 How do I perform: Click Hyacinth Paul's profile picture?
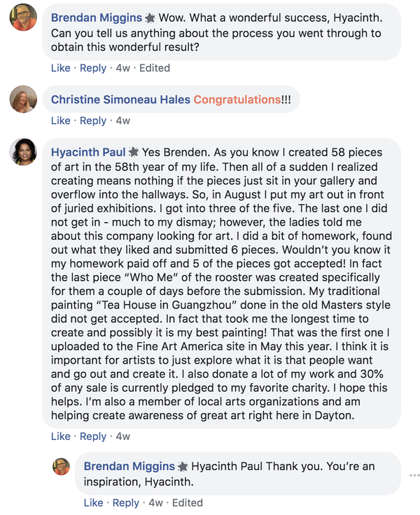point(23,152)
